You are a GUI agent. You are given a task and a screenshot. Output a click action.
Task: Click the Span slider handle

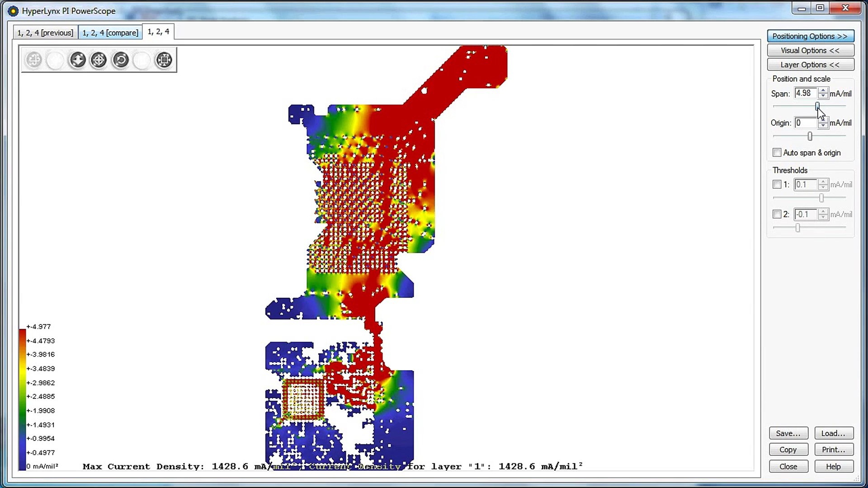tap(817, 106)
